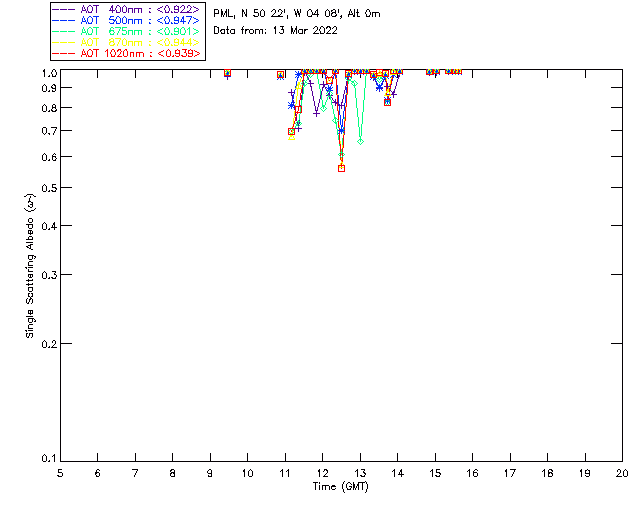Screen dimensions: 640x512
Task: Click the purple dashed line swatch in legend
Action: 64,9
